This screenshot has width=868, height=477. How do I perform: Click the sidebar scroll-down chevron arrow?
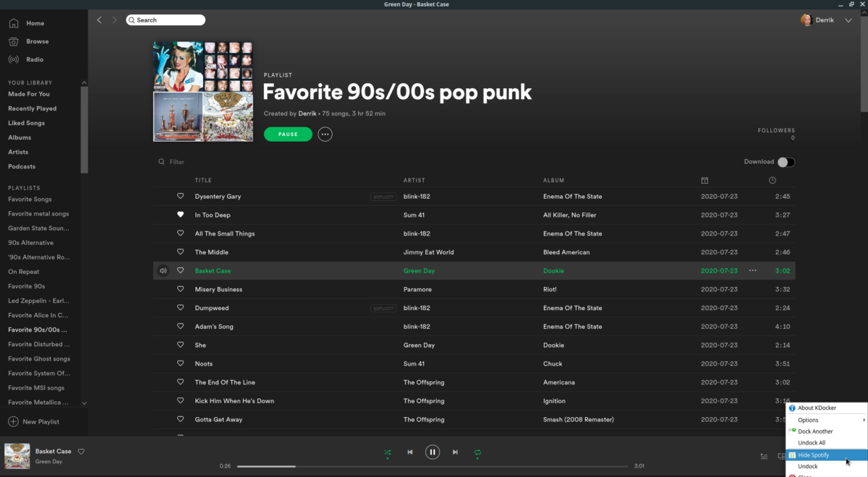84,403
